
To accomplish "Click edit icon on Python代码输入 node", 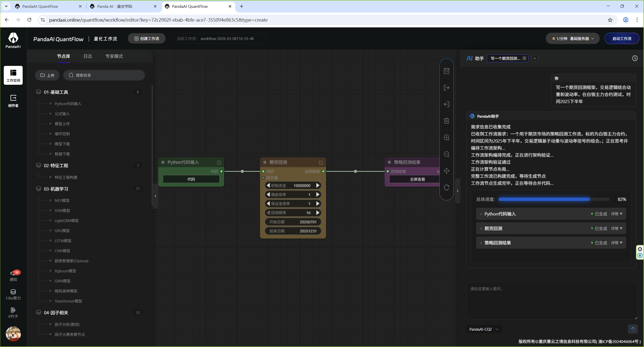I will (219, 162).
